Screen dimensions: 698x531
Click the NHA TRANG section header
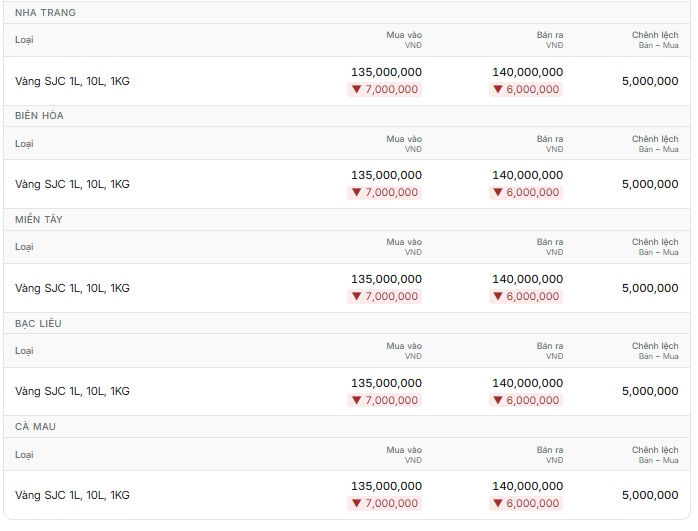[45, 12]
